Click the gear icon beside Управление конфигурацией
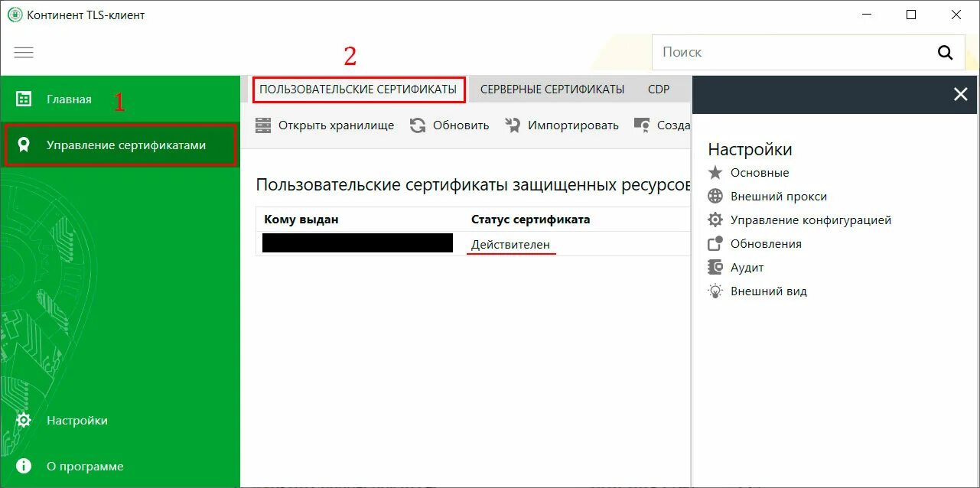This screenshot has height=488, width=980. [715, 220]
